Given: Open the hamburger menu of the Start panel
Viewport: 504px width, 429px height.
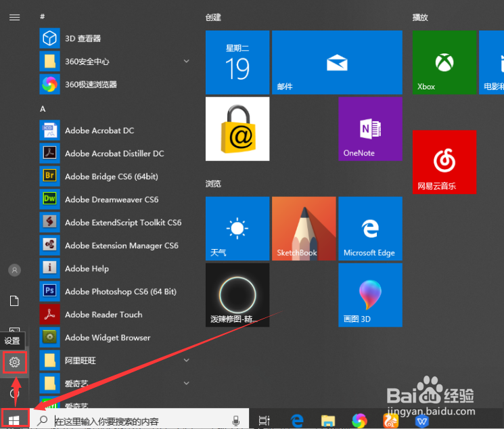Looking at the screenshot, I should point(14,17).
